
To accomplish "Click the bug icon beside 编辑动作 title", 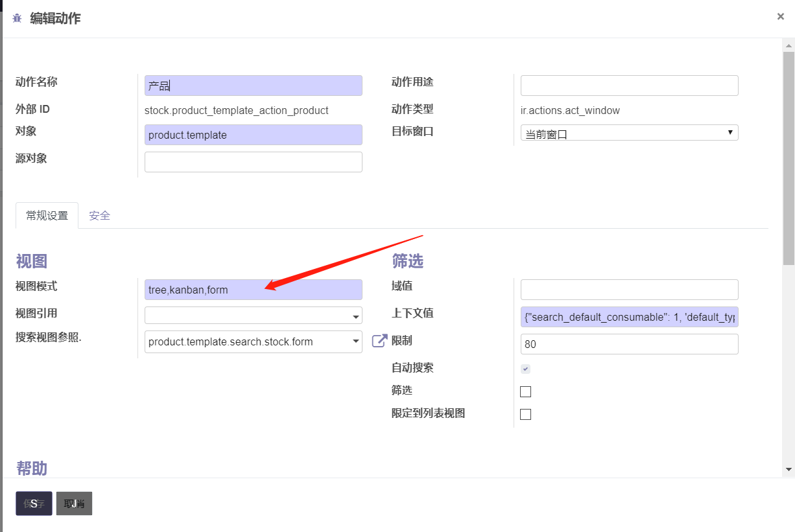I will (x=16, y=18).
